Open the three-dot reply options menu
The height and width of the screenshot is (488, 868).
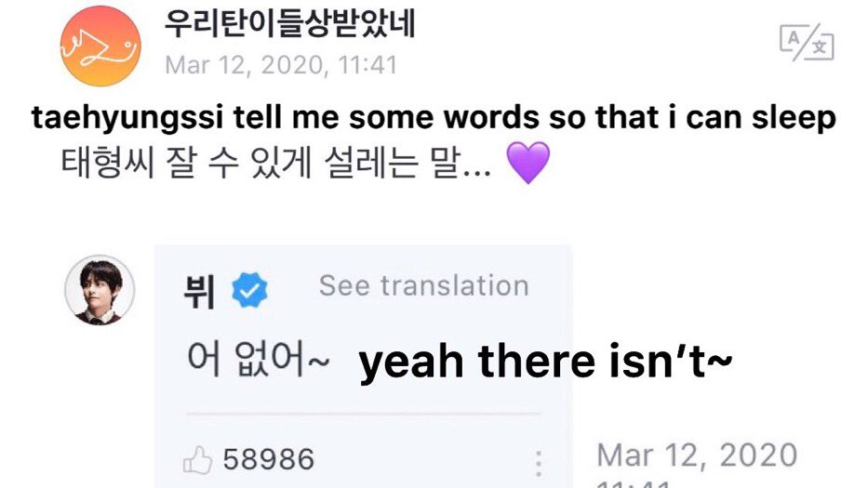[538, 462]
